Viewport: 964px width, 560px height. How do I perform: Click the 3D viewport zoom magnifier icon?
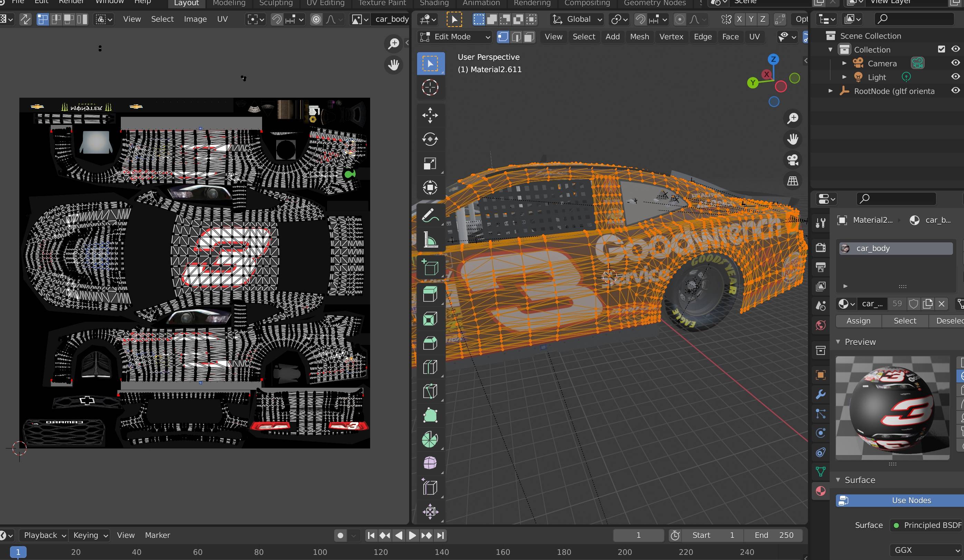pyautogui.click(x=793, y=118)
